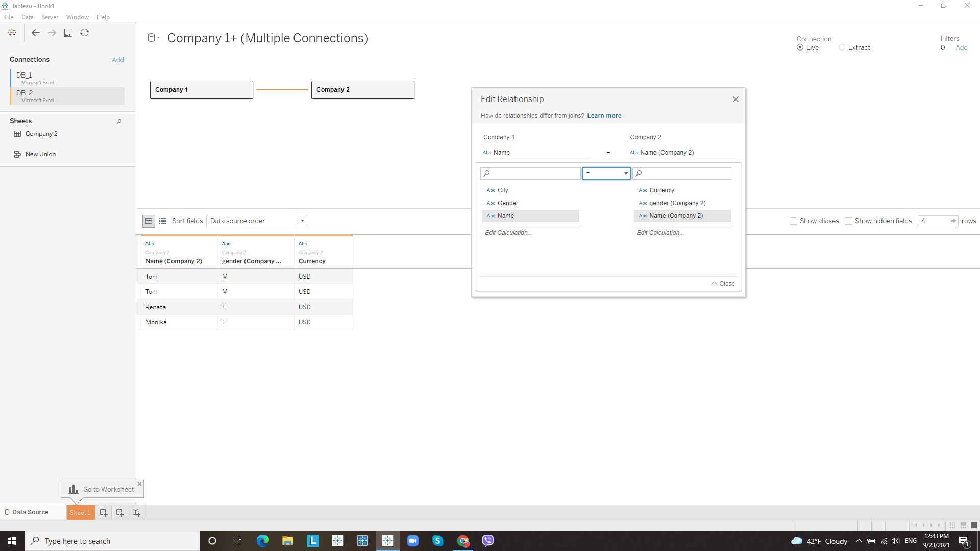Open the File menu
This screenshot has height=551, width=980.
coord(9,17)
